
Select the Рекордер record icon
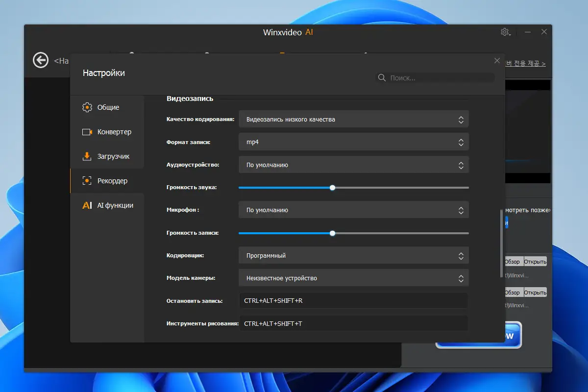pos(87,181)
